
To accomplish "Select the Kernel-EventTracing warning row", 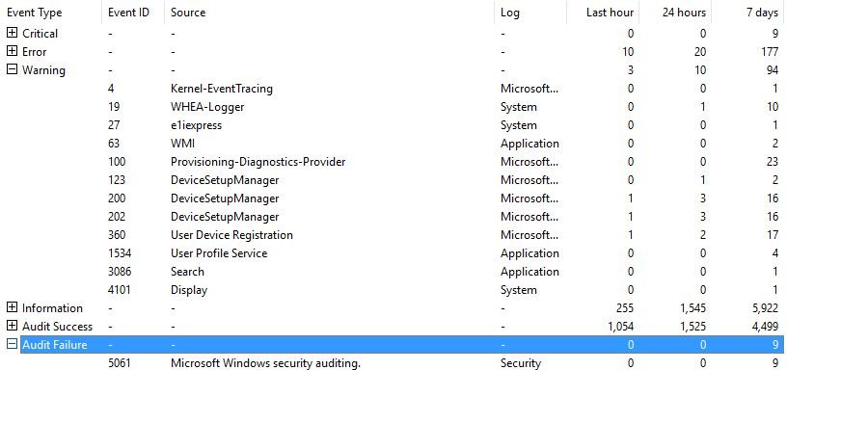I will (392, 89).
